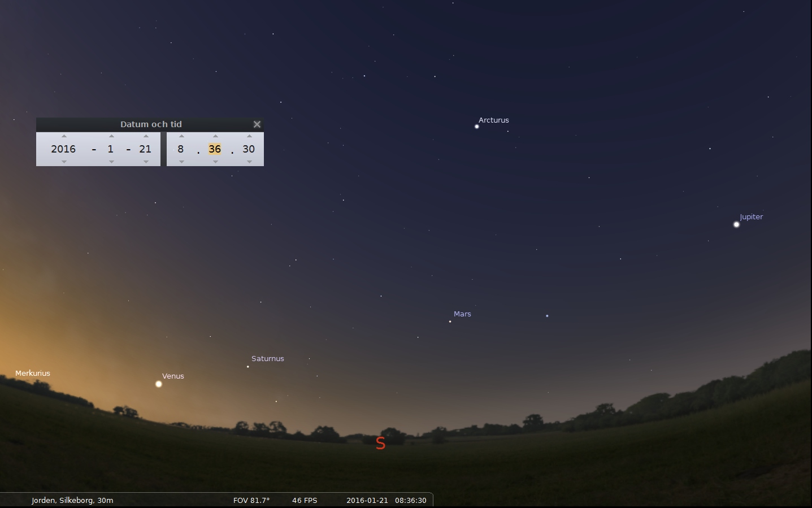812x508 pixels.
Task: Click the Saturnus planet dot
Action: pyautogui.click(x=247, y=367)
